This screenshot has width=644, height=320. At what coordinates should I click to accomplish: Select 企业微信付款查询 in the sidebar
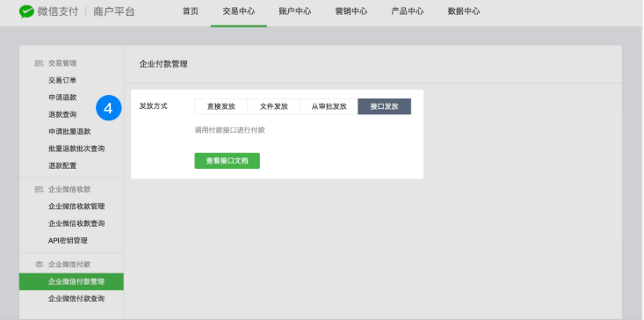[x=76, y=299]
